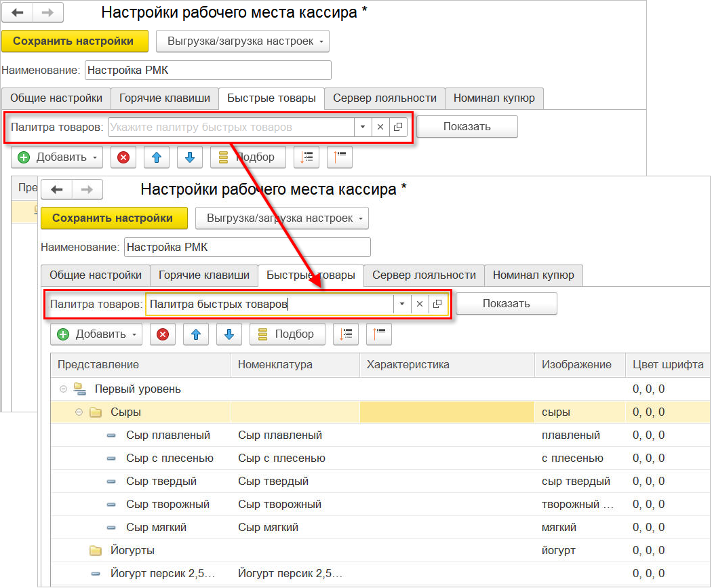Click the red delete icon in front window
The image size is (712, 588).
(163, 334)
